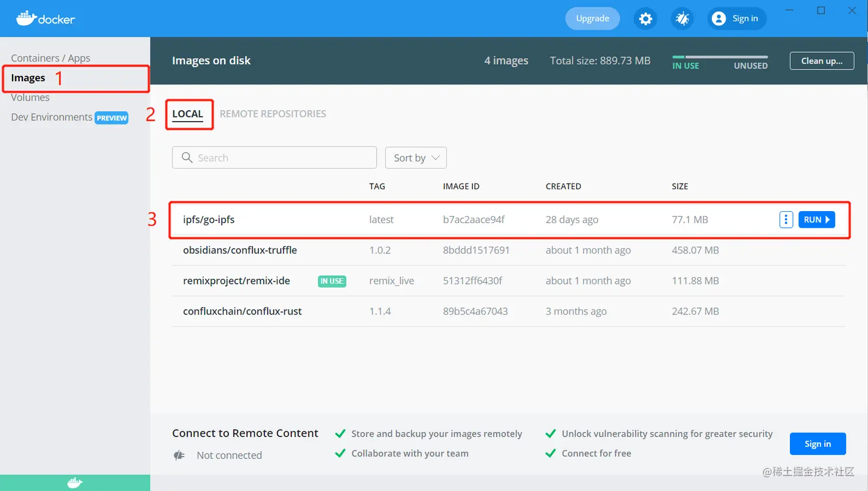This screenshot has height=491, width=868.
Task: Click the Clean up button
Action: point(821,61)
